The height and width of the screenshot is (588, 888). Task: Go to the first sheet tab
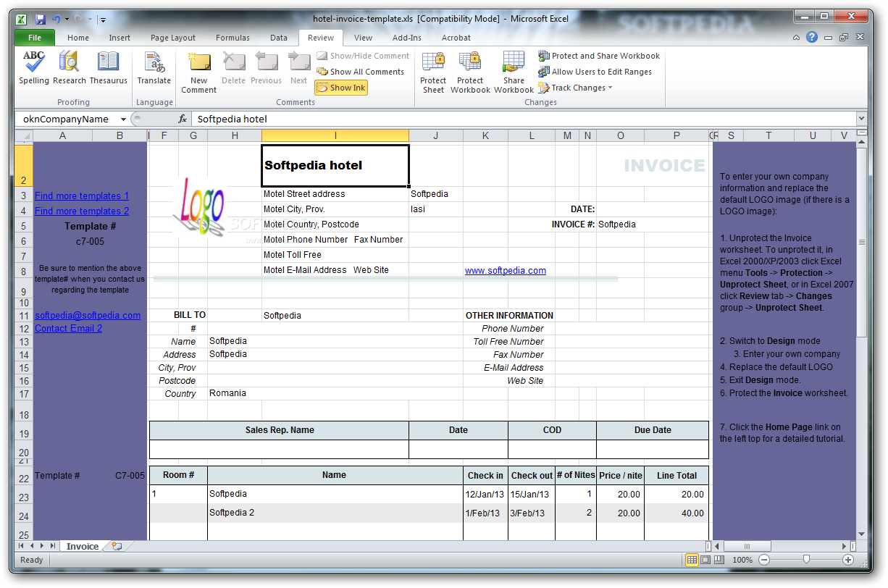tap(21, 546)
